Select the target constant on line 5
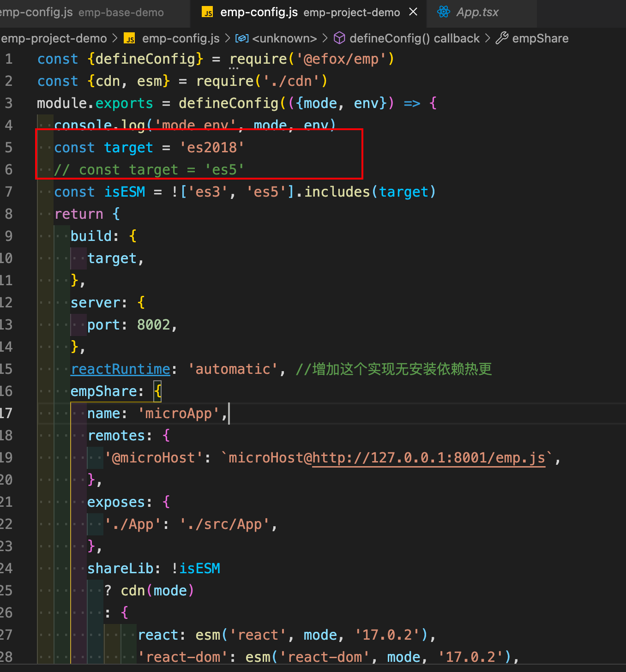Image resolution: width=626 pixels, height=672 pixels. (x=128, y=147)
